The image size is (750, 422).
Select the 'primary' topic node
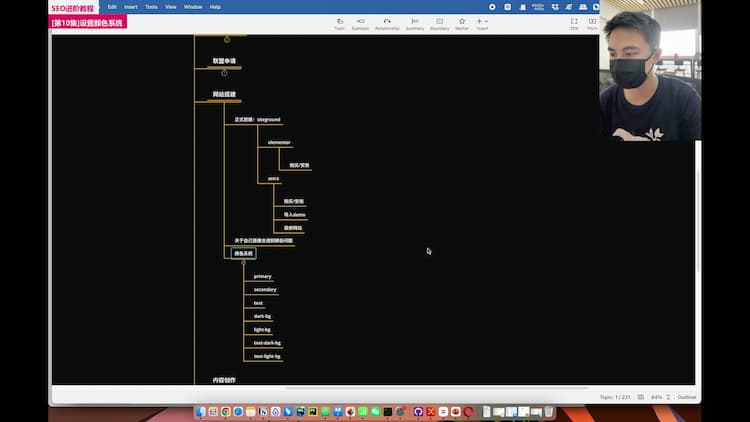point(262,276)
